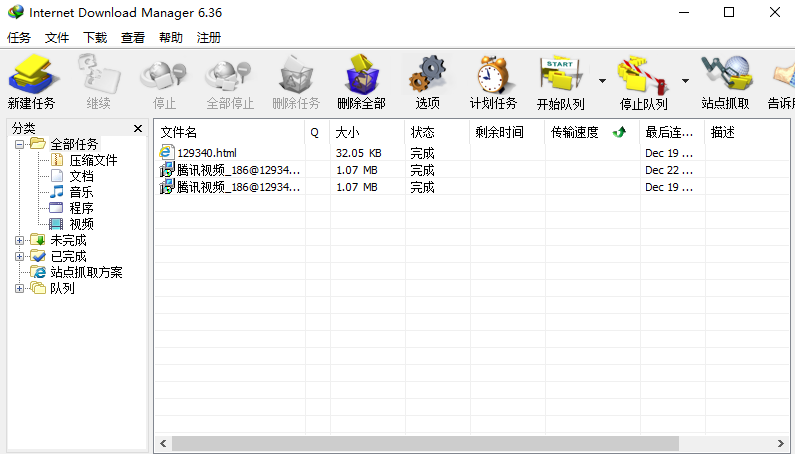Open the 帮助 menu
This screenshot has width=795, height=454.
coord(171,38)
